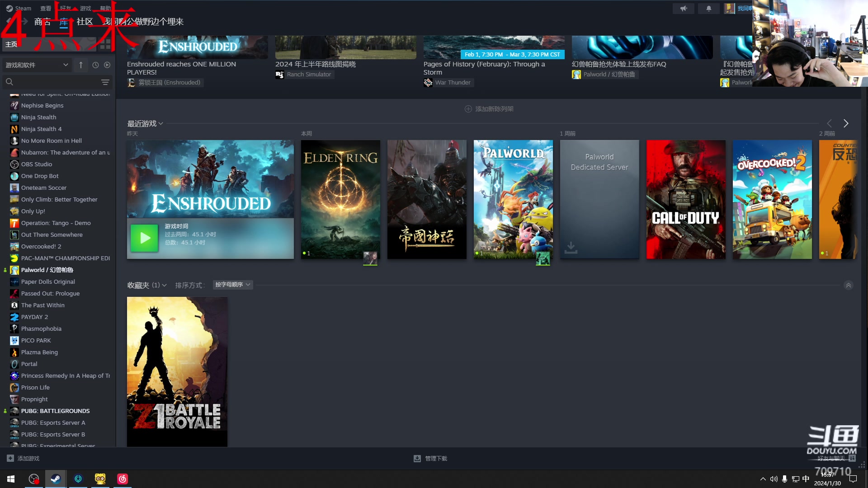Open the 查看 menu
The height and width of the screenshot is (488, 868).
46,8
